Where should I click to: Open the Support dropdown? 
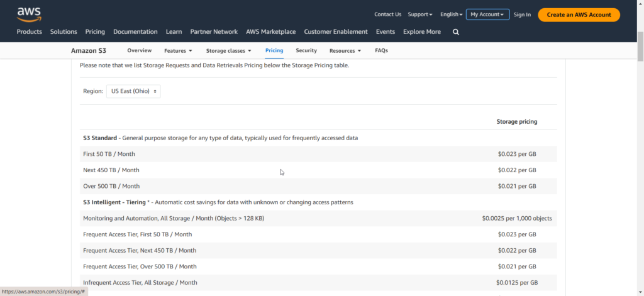pos(419,14)
